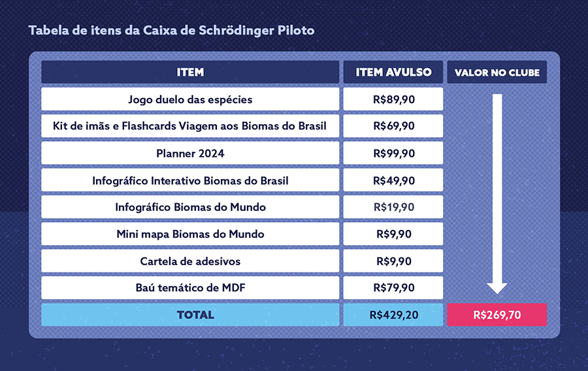
Task: Select the R$69,90 price cell
Action: [393, 126]
